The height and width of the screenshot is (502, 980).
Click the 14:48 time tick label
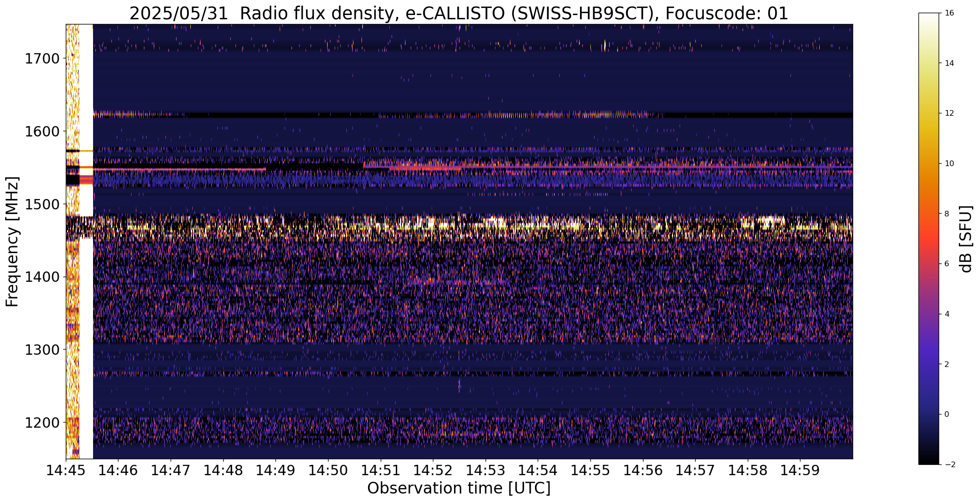click(x=223, y=470)
